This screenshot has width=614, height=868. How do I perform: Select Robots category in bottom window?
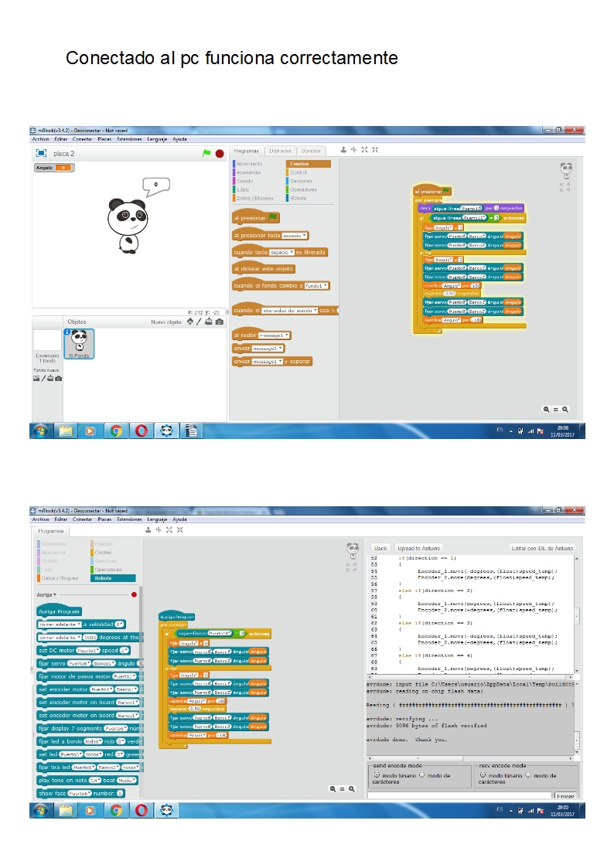click(x=114, y=578)
